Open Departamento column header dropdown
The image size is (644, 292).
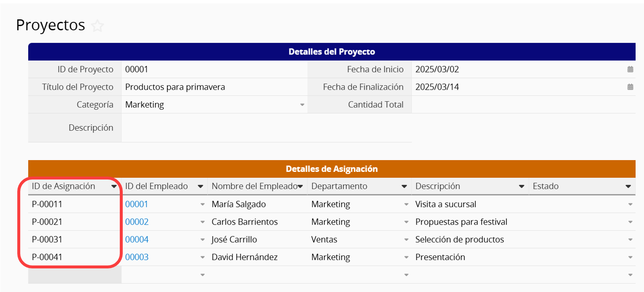(x=404, y=186)
